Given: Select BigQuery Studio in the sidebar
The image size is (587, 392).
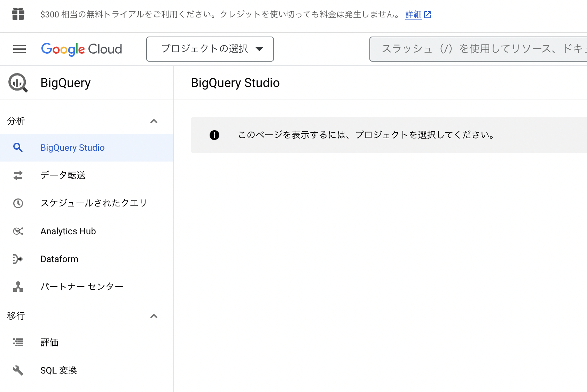Looking at the screenshot, I should point(87,148).
